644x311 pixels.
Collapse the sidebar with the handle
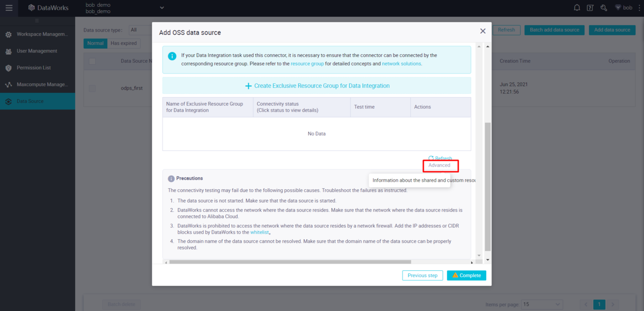38,20
